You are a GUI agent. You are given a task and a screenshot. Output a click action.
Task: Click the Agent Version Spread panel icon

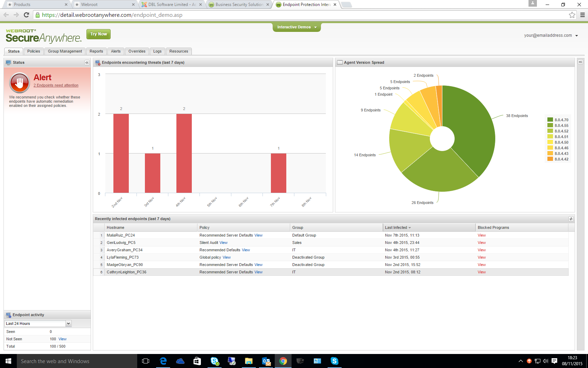tap(339, 63)
